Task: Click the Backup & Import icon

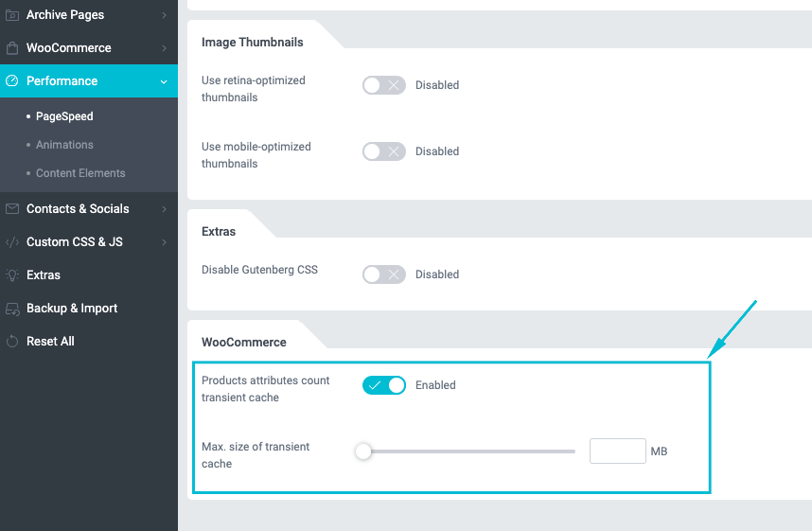Action: click(x=11, y=309)
